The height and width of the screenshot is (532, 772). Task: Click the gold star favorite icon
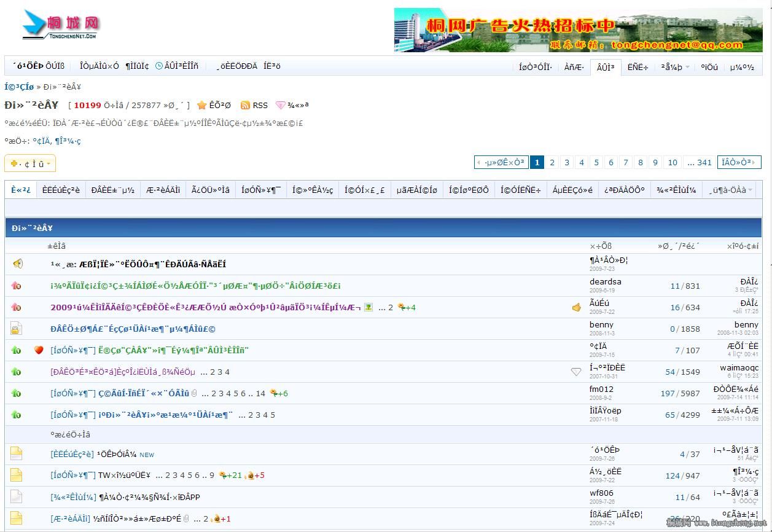point(201,106)
